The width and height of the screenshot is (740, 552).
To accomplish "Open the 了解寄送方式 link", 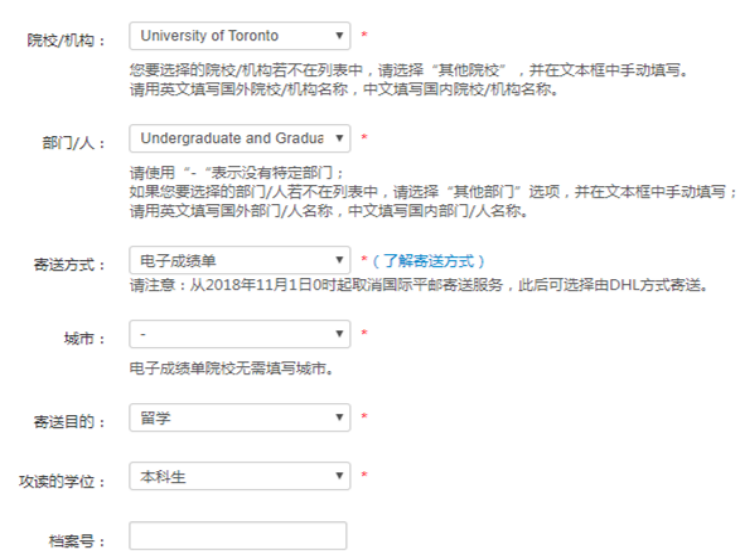I will [429, 261].
